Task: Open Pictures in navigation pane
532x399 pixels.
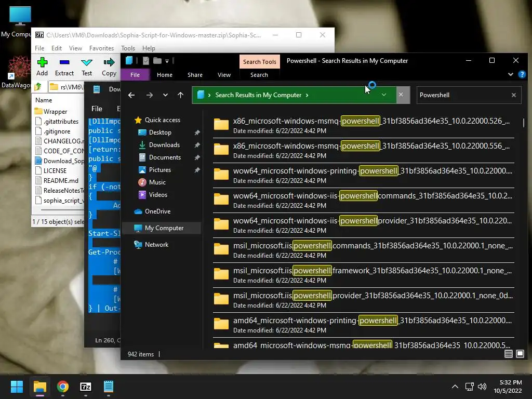Action: (160, 170)
